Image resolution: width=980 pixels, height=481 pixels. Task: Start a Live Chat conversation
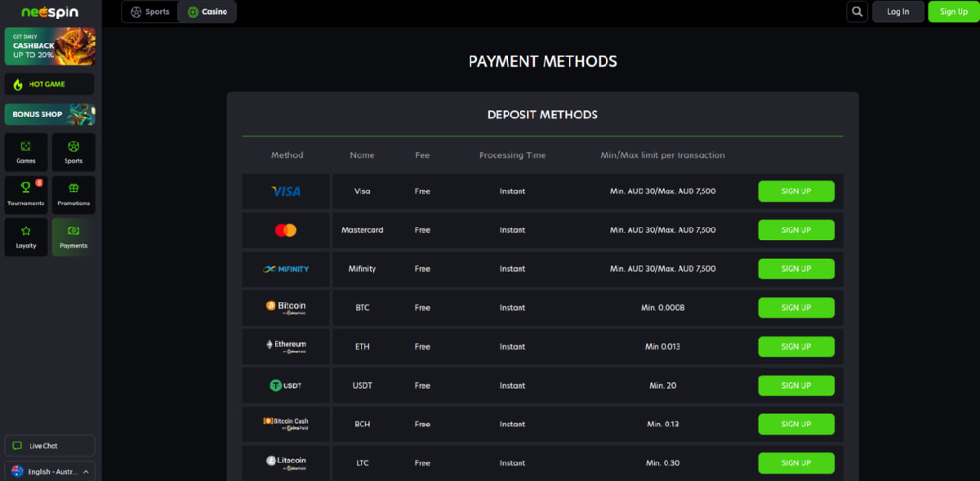pos(49,445)
